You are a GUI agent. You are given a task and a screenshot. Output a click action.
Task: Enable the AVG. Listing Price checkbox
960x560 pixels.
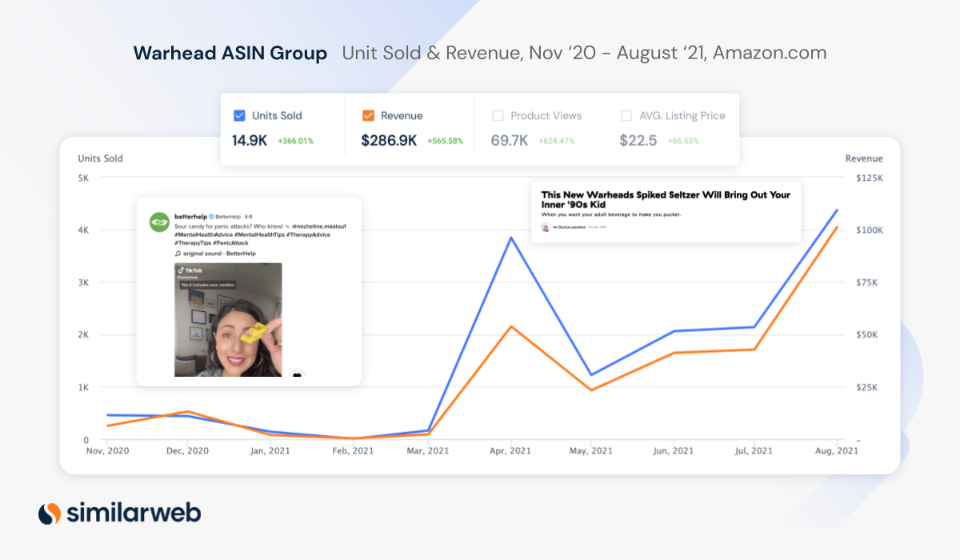coord(626,116)
